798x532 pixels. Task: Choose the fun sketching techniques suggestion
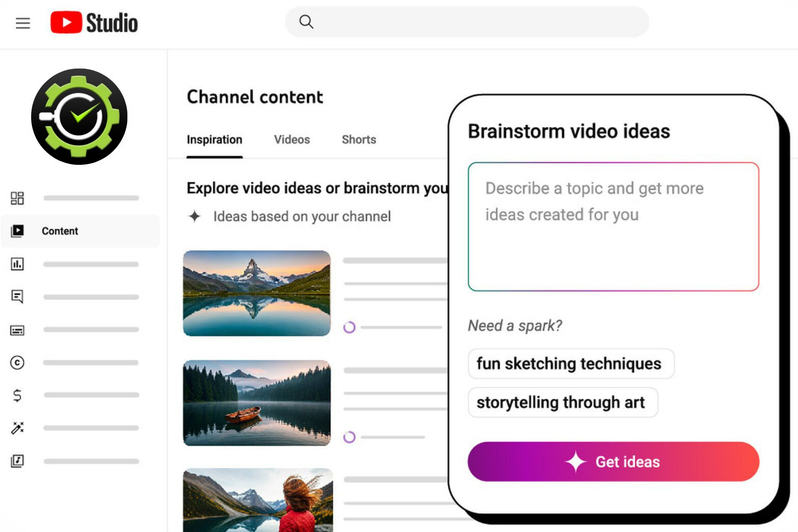pyautogui.click(x=571, y=364)
